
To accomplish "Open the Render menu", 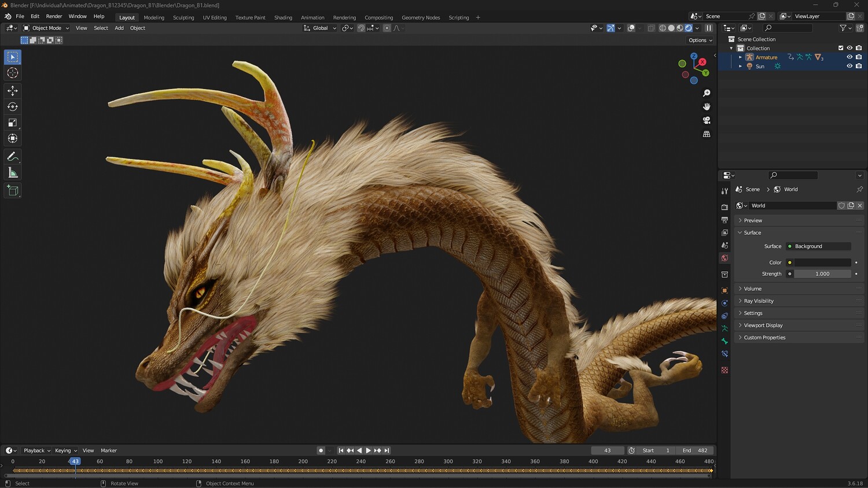I will [54, 16].
